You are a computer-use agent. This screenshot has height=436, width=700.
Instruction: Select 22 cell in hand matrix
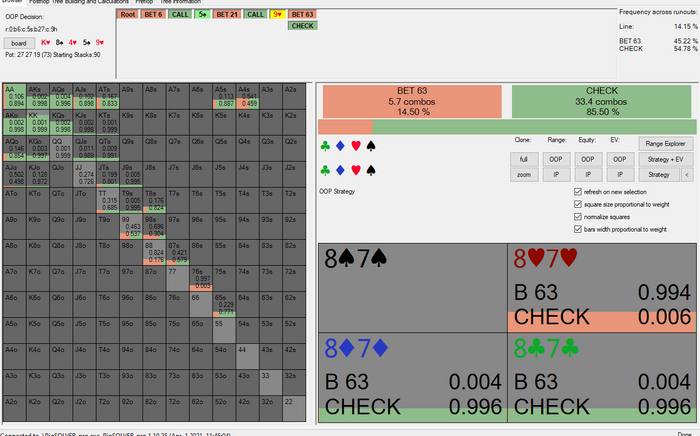tap(293, 408)
